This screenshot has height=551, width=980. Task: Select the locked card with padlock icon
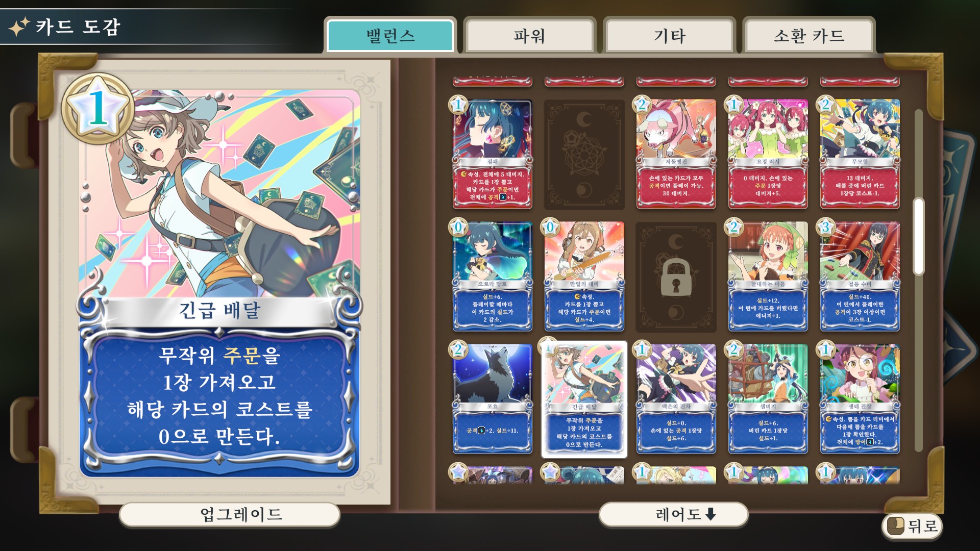tap(676, 277)
